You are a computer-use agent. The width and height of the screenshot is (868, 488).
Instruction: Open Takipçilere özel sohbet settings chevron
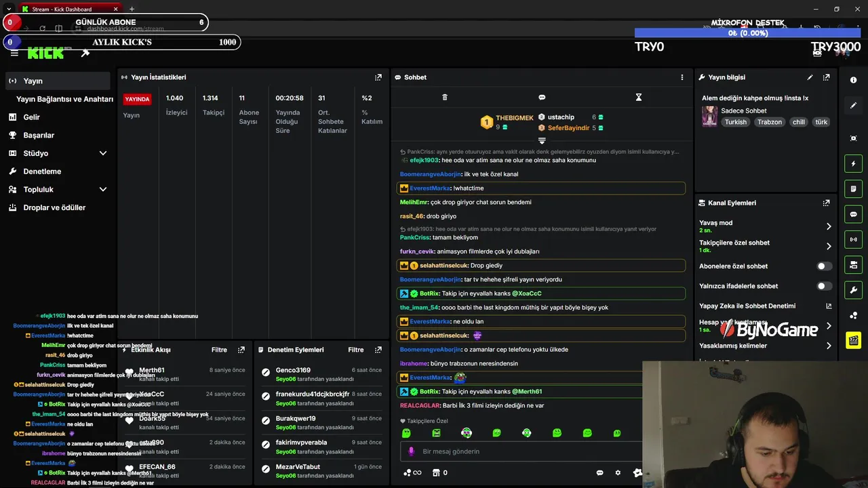tap(829, 246)
